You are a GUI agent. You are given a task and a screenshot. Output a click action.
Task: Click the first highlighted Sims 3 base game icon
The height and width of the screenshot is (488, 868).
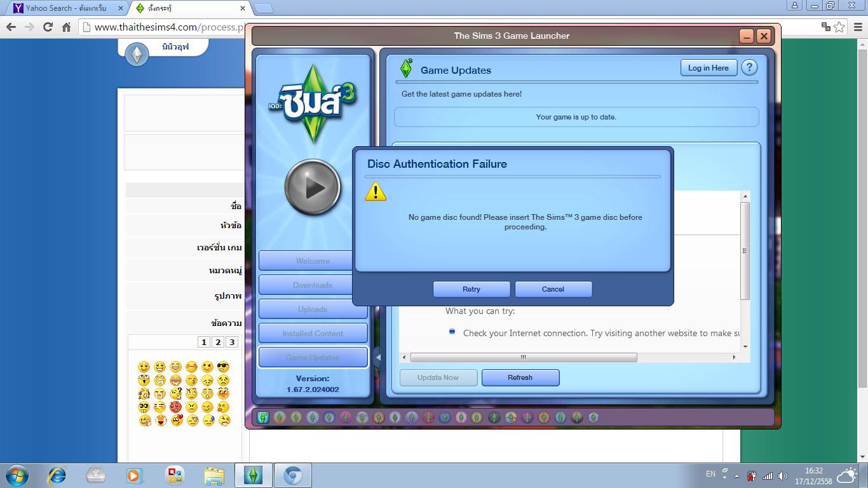tap(263, 417)
